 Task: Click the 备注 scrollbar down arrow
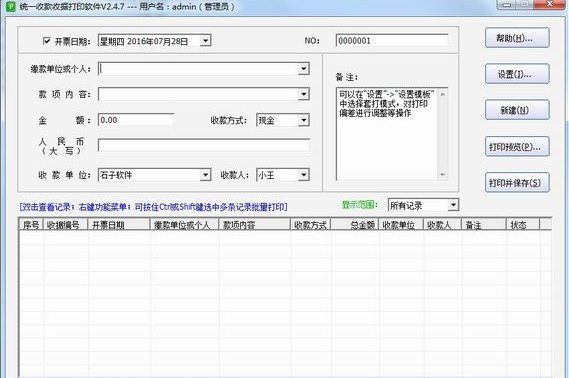[x=443, y=174]
